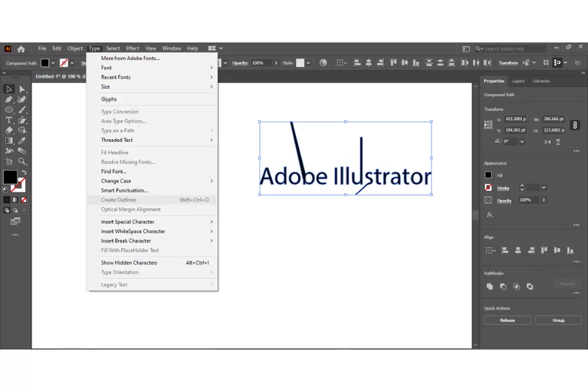Click Stroke swatch in Appearance section
Image resolution: width=588 pixels, height=392 pixels.
[488, 188]
